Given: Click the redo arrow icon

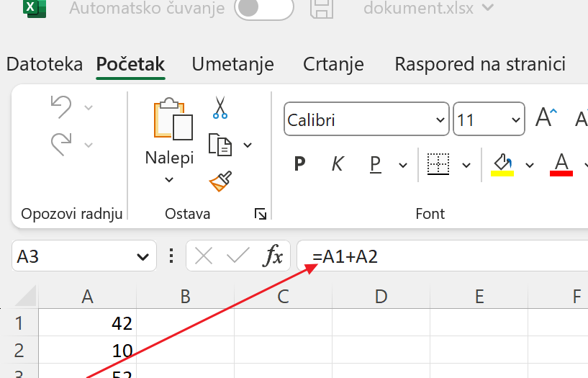Looking at the screenshot, I should pyautogui.click(x=61, y=144).
